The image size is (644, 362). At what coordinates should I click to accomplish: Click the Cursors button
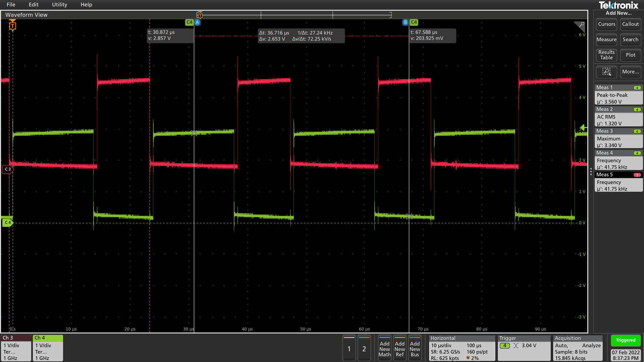point(606,24)
